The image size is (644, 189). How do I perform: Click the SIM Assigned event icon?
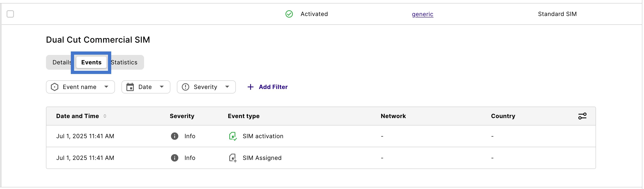233,158
